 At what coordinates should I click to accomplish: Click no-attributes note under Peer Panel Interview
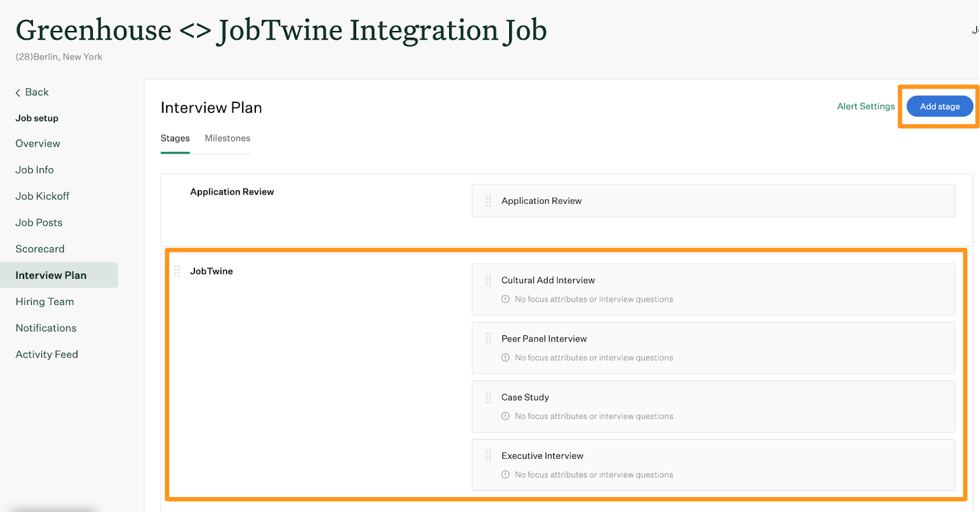pyautogui.click(x=593, y=358)
